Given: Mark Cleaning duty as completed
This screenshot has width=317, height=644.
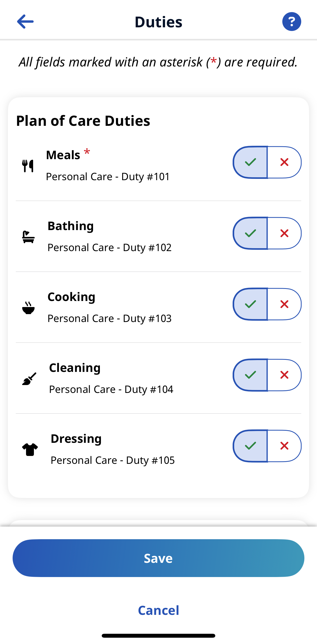Looking at the screenshot, I should click(x=250, y=375).
